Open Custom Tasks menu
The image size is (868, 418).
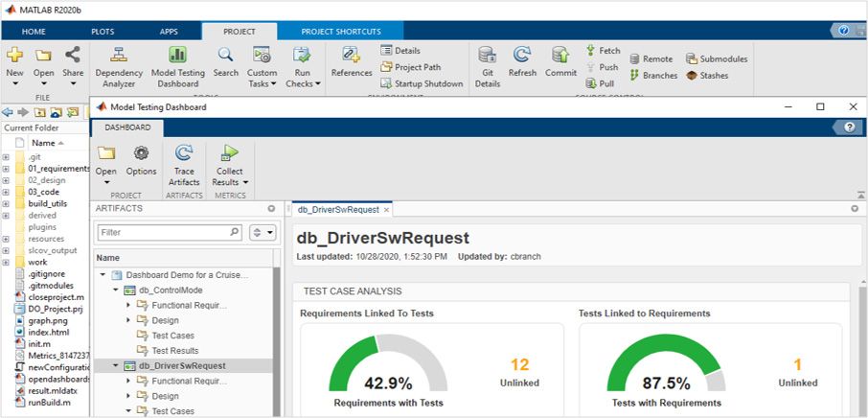[x=262, y=67]
